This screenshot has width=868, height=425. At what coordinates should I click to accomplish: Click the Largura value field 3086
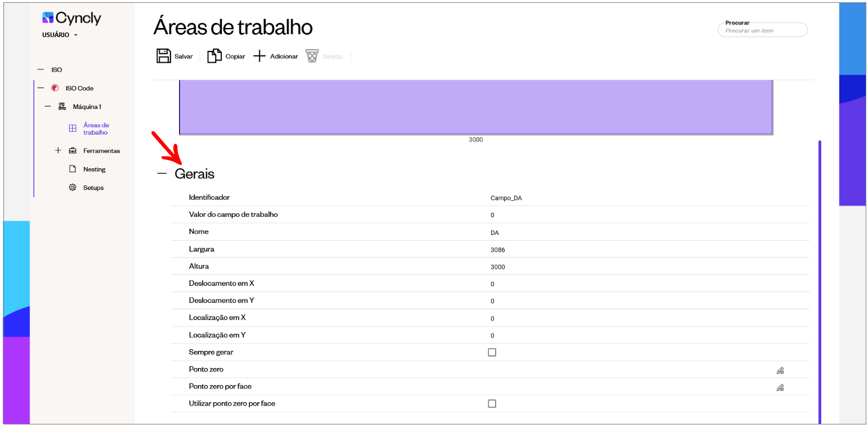[498, 250]
